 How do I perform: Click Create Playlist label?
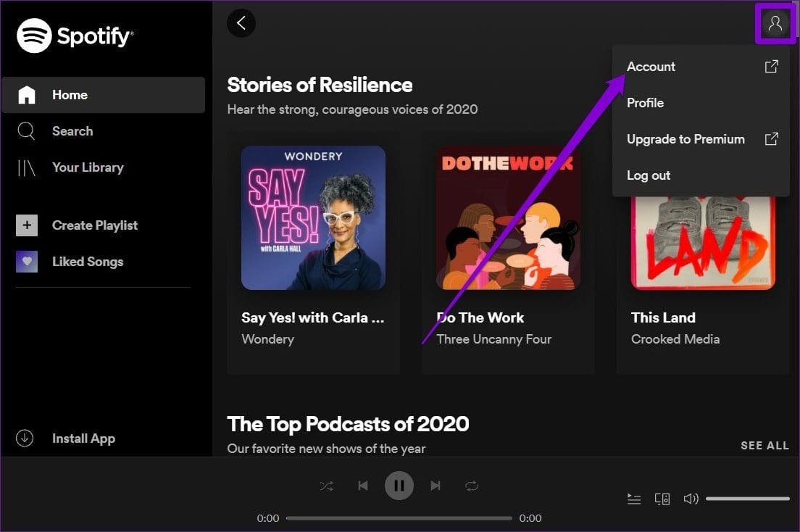point(95,225)
